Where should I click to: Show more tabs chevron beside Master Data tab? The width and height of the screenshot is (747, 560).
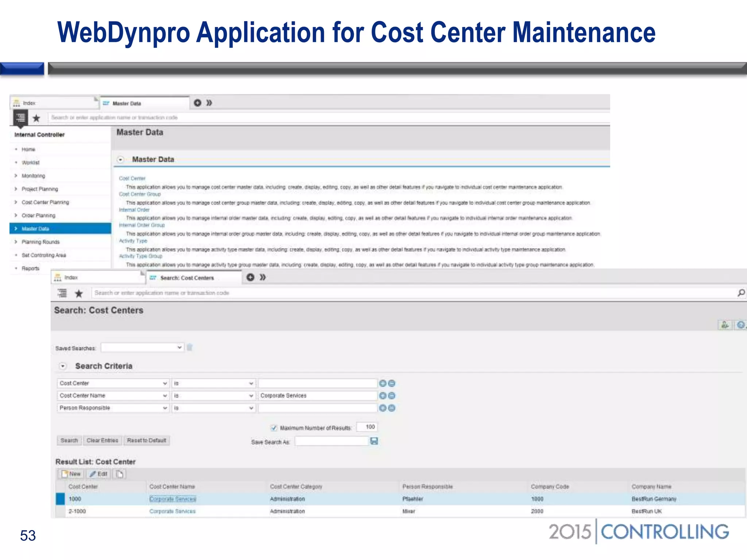[209, 103]
